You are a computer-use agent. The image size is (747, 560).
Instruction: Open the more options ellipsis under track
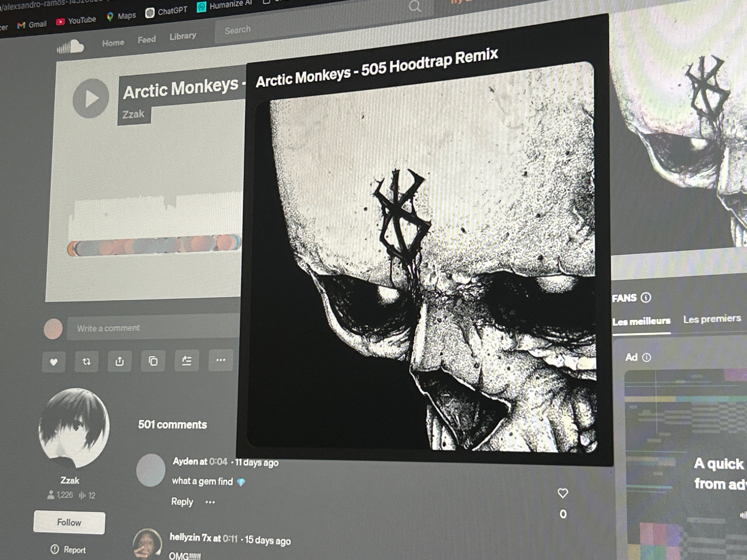coord(220,360)
